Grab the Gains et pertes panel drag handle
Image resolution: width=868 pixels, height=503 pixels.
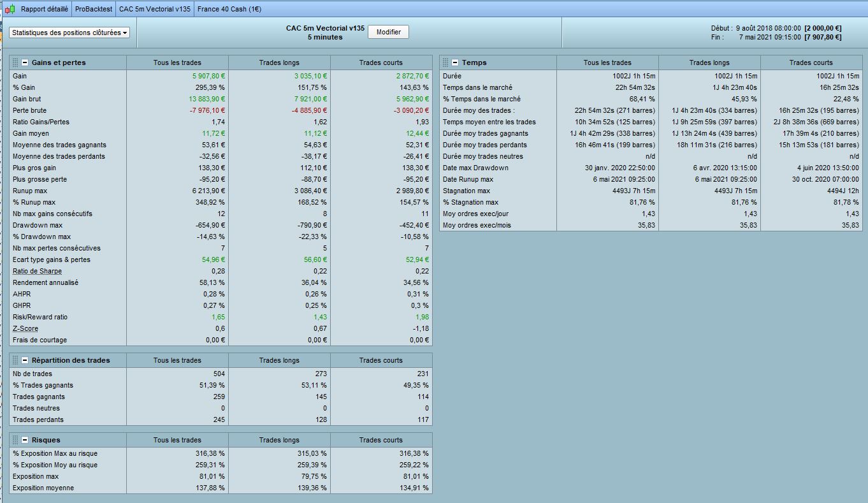tap(15, 62)
